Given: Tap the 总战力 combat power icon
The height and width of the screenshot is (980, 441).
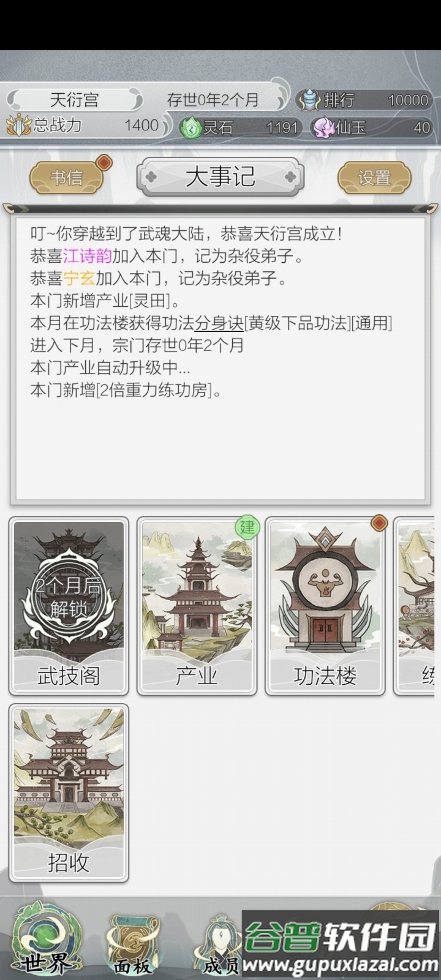Looking at the screenshot, I should pos(18,126).
